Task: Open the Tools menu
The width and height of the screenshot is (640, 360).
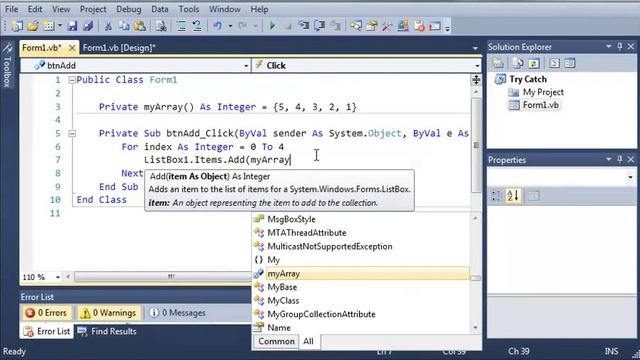Action: (189, 9)
